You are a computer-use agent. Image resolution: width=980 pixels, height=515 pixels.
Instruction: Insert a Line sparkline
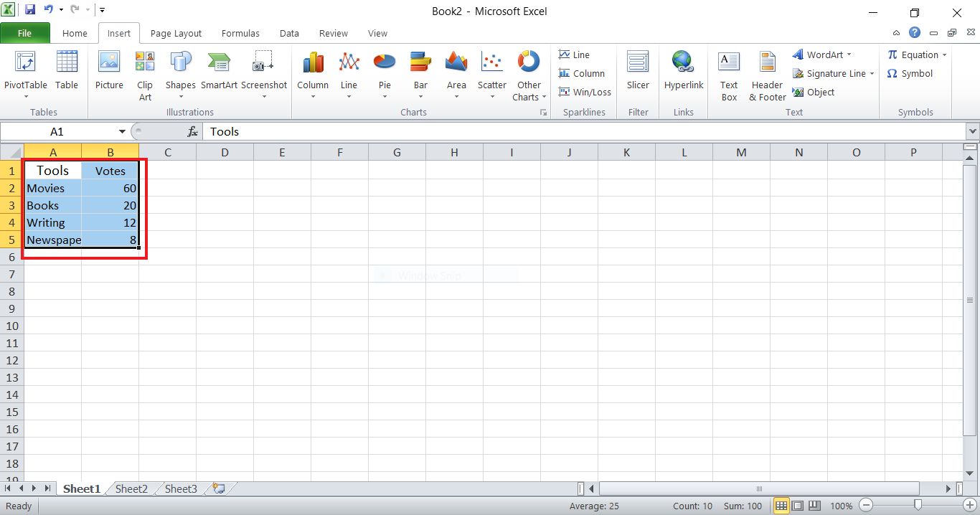click(575, 55)
